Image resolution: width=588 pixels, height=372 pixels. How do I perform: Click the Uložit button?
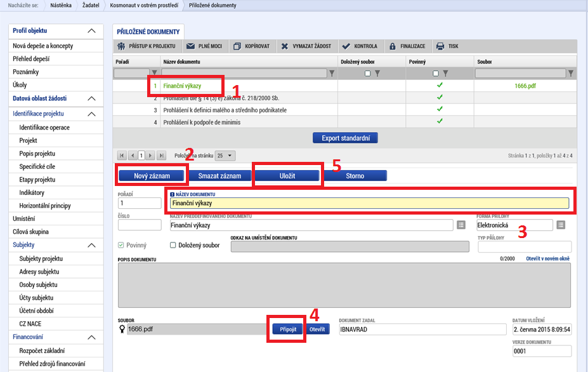(x=287, y=176)
